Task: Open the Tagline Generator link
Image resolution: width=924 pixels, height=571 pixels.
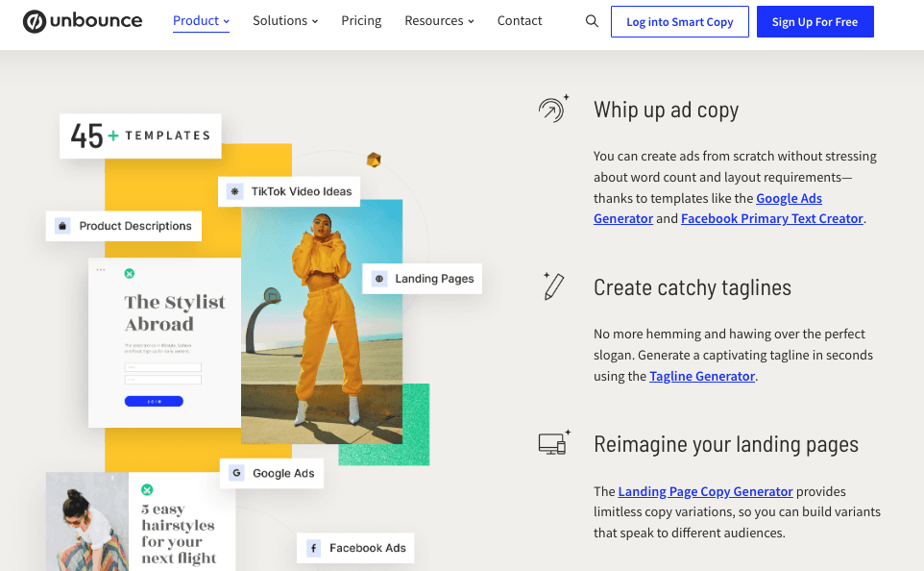Action: (x=702, y=376)
